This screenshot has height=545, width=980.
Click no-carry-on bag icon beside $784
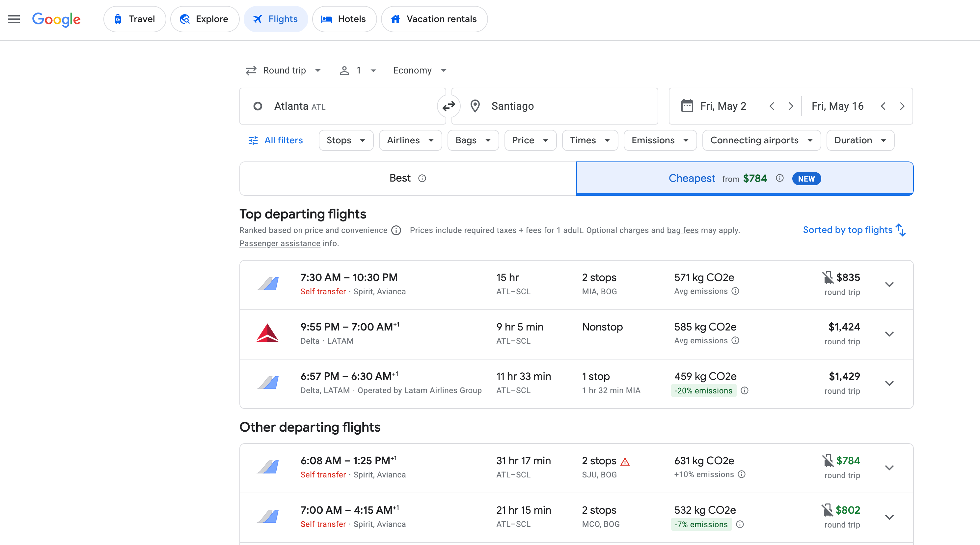coord(828,461)
